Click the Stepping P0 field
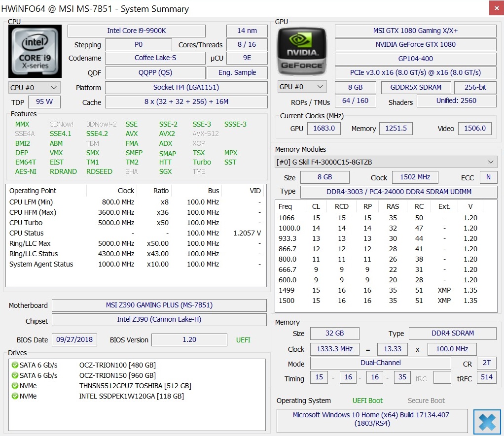504x436 pixels. [x=139, y=45]
